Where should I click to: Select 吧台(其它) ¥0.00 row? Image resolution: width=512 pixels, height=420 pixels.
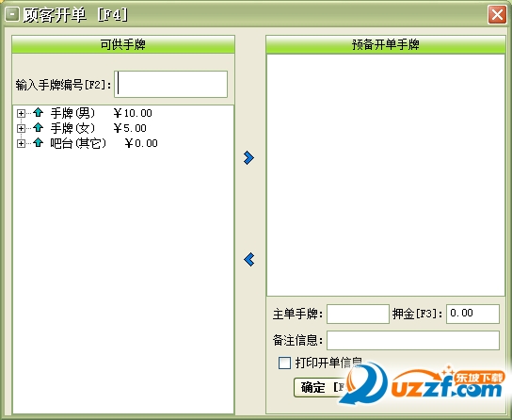(x=104, y=143)
